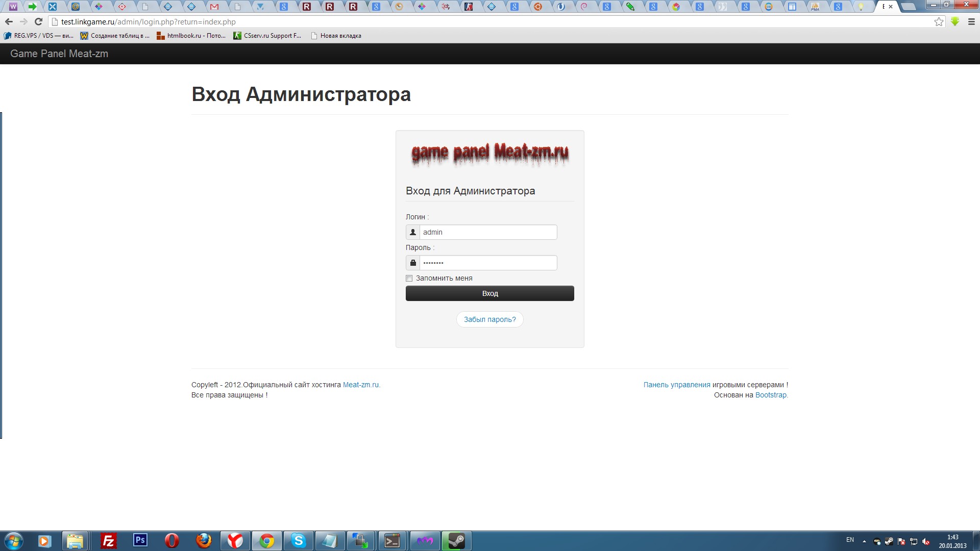Screen dimensions: 980x551
Task: Click the Windows Start orb
Action: point(14,541)
